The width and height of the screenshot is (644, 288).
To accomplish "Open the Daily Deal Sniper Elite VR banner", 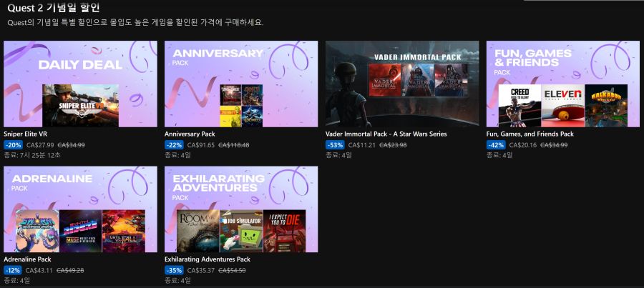I will [x=80, y=84].
